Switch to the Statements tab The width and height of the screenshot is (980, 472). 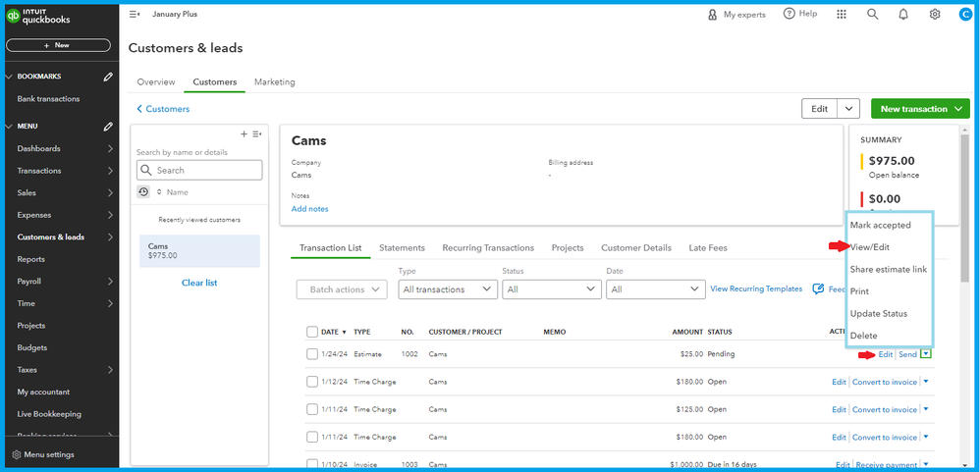click(402, 248)
